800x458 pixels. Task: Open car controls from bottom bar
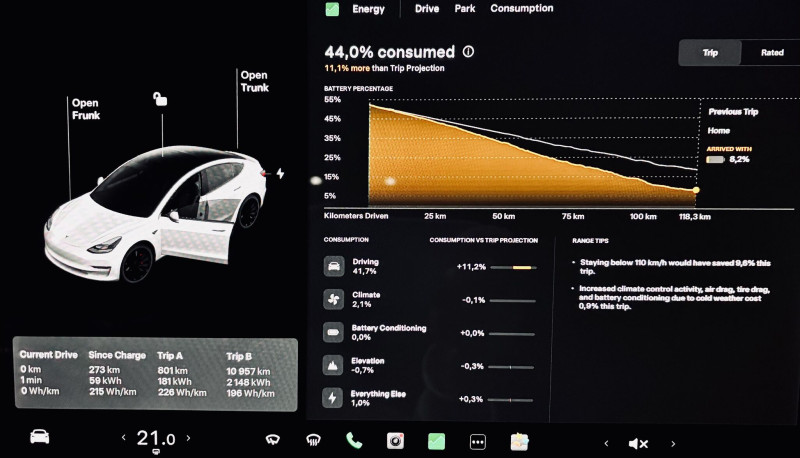click(x=40, y=437)
